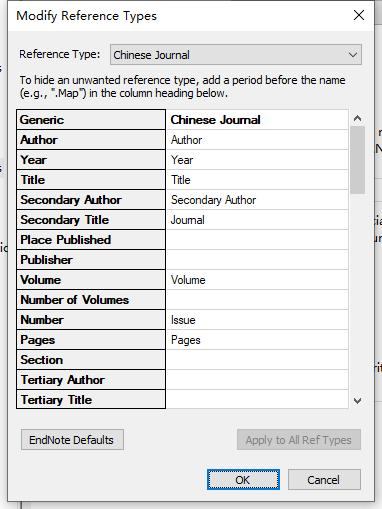Click the hide reference type instruction text

click(x=182, y=87)
